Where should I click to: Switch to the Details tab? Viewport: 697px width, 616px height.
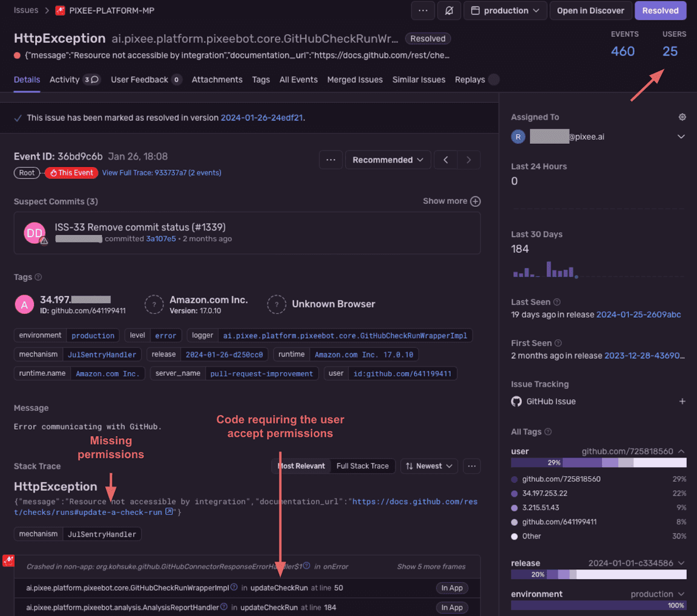coord(27,79)
